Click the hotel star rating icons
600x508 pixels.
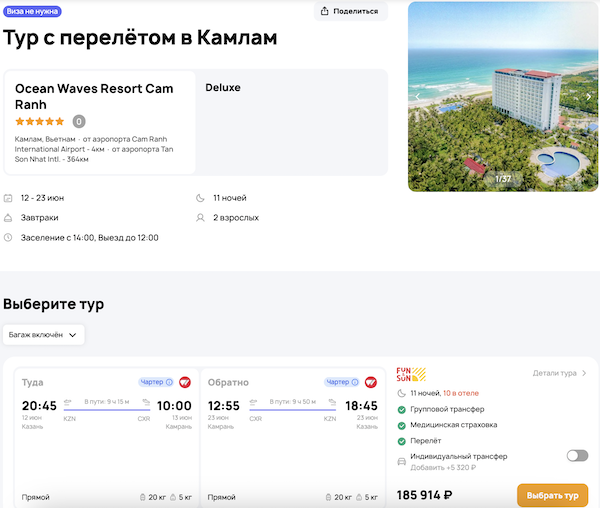point(40,122)
